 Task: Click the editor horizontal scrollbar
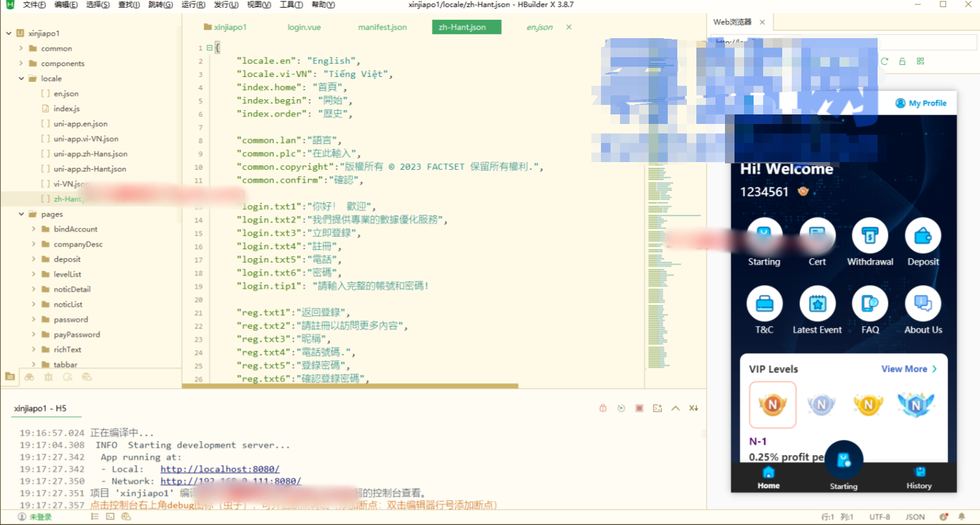point(350,386)
